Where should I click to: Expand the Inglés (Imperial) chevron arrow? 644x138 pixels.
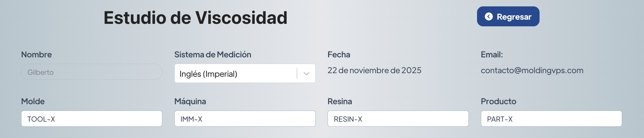point(306,74)
